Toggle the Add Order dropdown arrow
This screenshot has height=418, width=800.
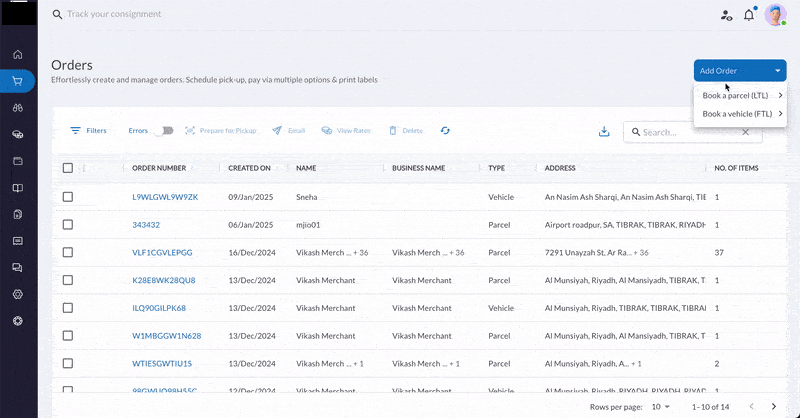[x=778, y=71]
